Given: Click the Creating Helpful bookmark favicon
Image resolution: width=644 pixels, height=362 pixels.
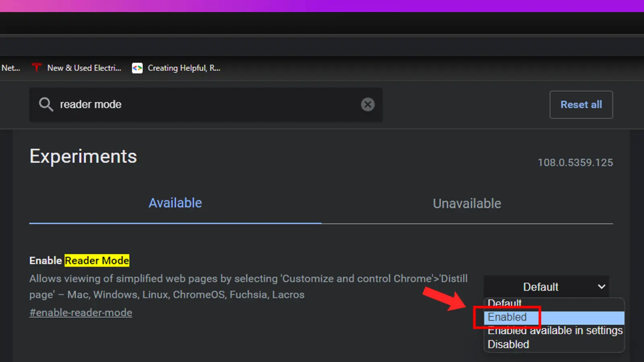Looking at the screenshot, I should tap(137, 68).
